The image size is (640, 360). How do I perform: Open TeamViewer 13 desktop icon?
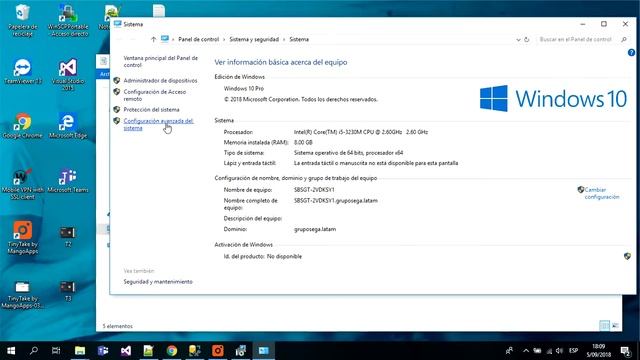pos(22,71)
